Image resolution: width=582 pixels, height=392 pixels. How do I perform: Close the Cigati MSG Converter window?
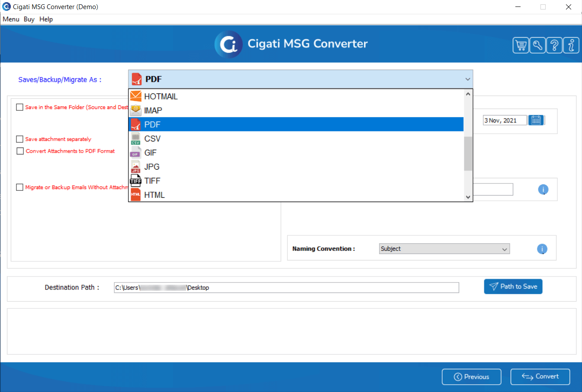point(569,7)
